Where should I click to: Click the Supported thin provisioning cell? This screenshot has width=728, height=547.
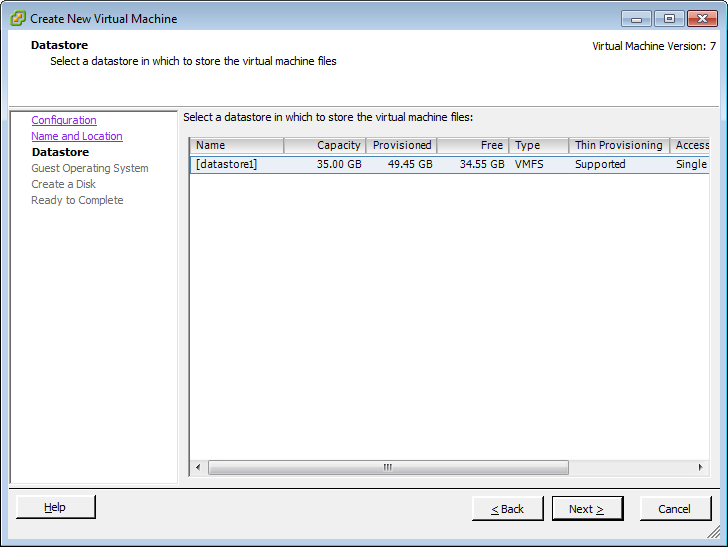(600, 164)
